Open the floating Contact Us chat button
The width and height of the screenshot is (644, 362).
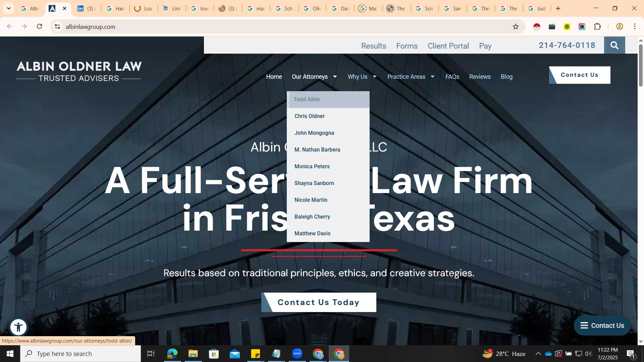click(602, 325)
